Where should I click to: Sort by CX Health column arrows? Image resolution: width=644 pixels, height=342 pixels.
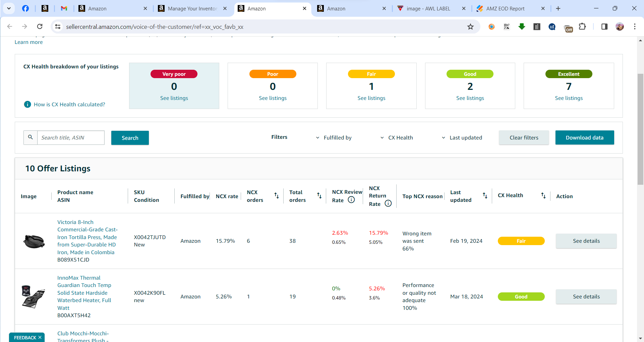(543, 195)
